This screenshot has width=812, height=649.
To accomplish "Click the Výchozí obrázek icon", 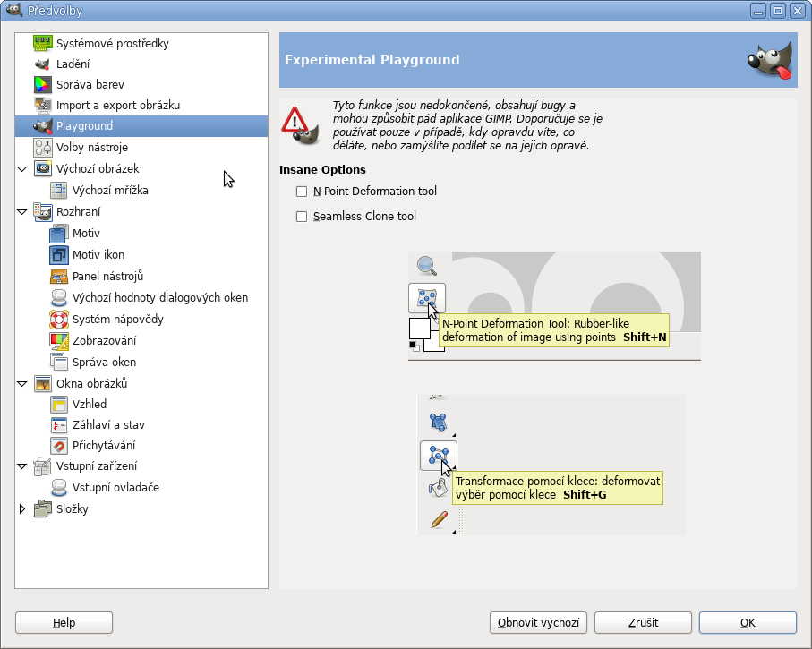I will 42,169.
